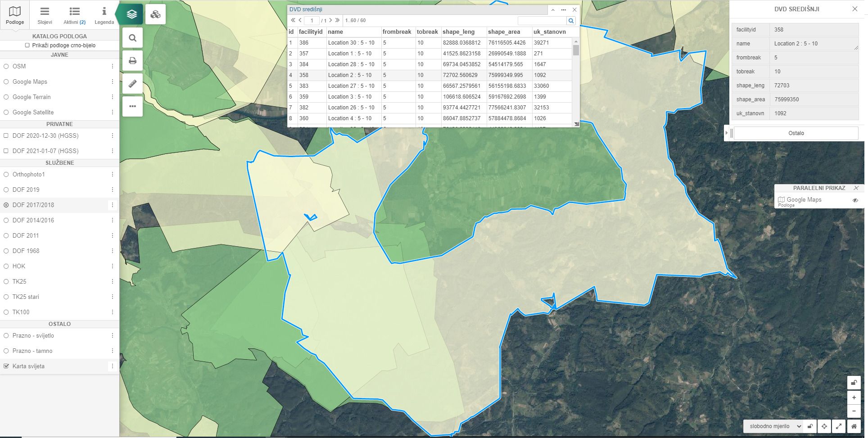
Task: Open the Legenda tab
Action: tap(104, 15)
